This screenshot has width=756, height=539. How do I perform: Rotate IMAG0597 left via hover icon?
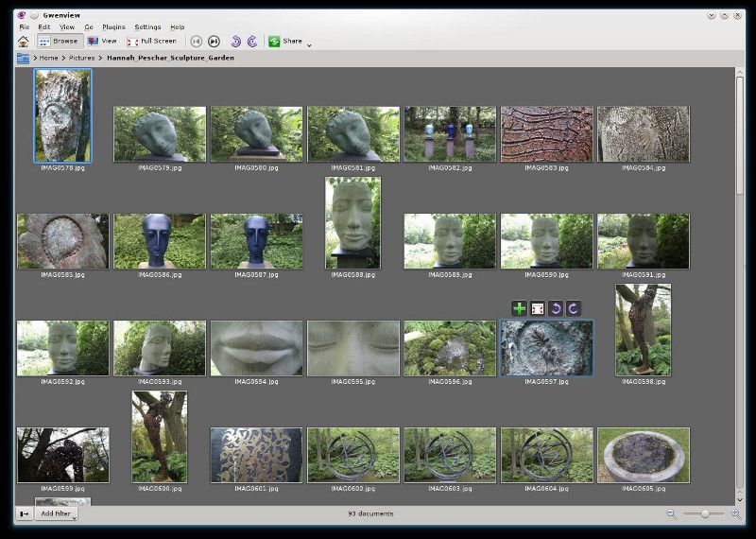pyautogui.click(x=555, y=308)
